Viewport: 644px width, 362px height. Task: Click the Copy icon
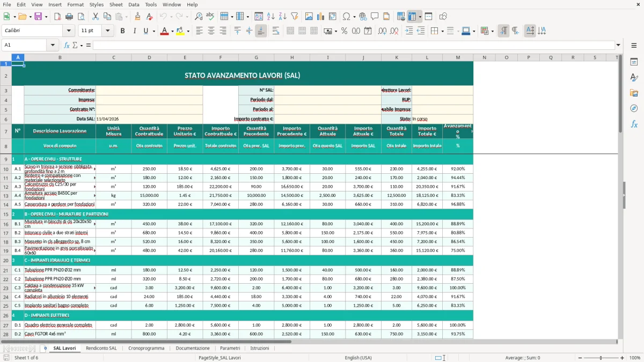107,17
